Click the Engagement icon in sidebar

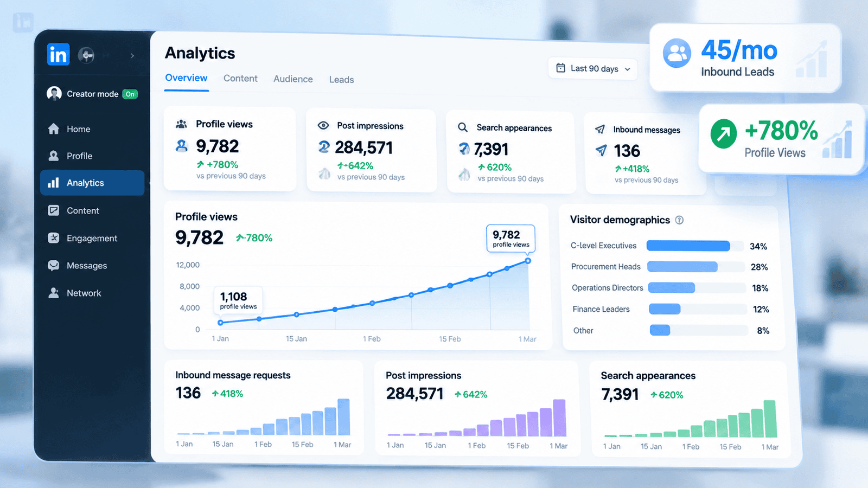point(53,237)
